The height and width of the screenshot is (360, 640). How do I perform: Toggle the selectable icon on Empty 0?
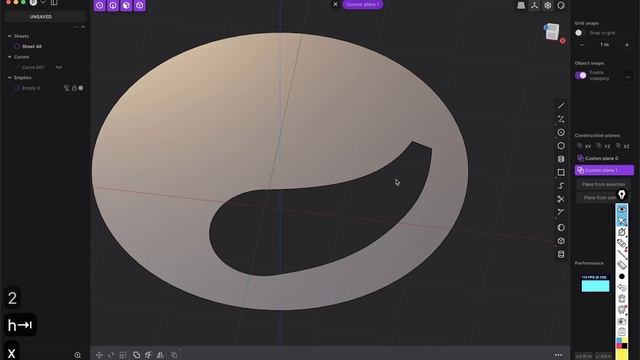tap(67, 88)
